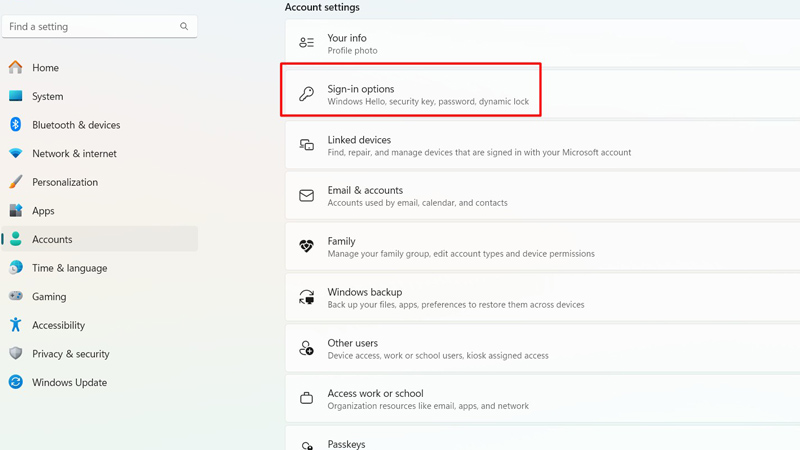Click the Other users add-person icon
800x450 pixels.
(306, 348)
